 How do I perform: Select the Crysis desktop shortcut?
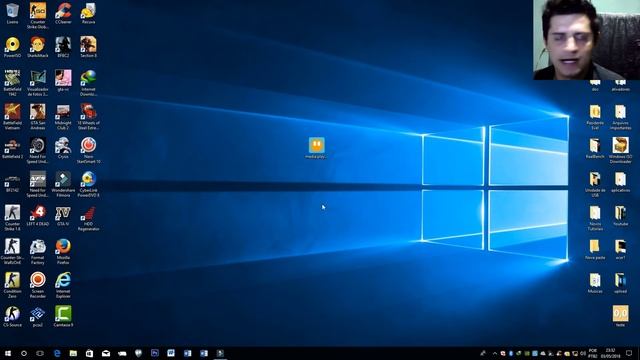(63, 149)
